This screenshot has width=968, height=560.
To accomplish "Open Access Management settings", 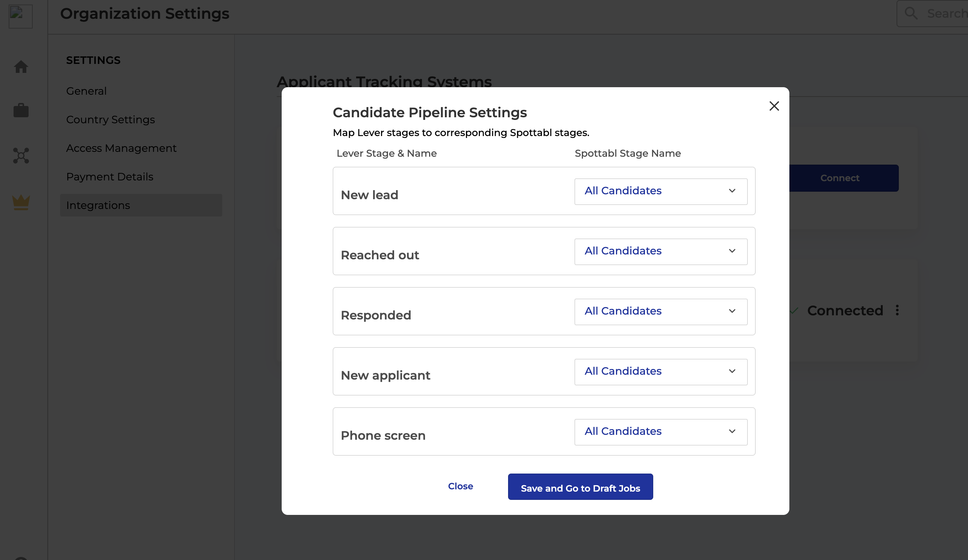I will coord(121,148).
